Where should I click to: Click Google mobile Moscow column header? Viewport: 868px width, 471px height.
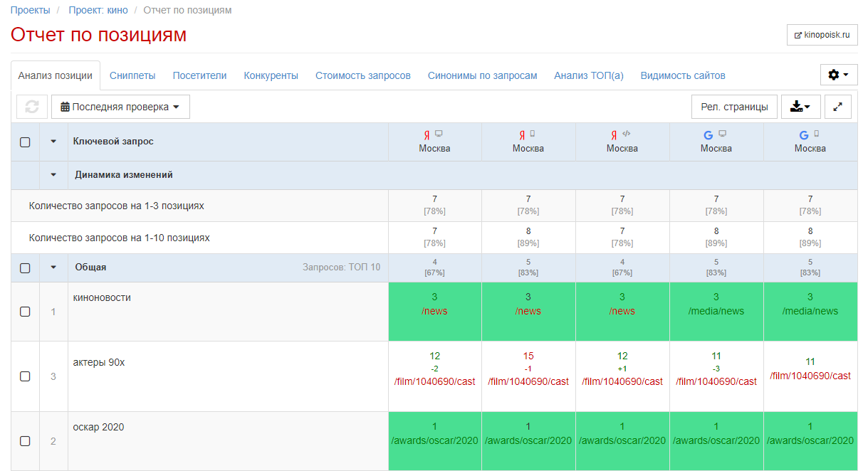(810, 142)
